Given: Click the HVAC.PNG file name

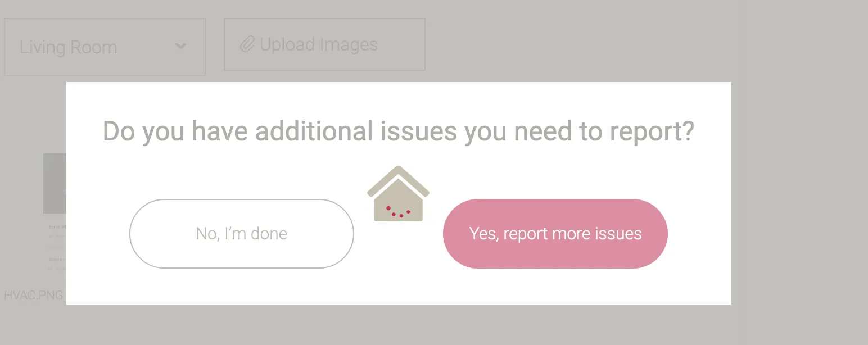Looking at the screenshot, I should [34, 296].
